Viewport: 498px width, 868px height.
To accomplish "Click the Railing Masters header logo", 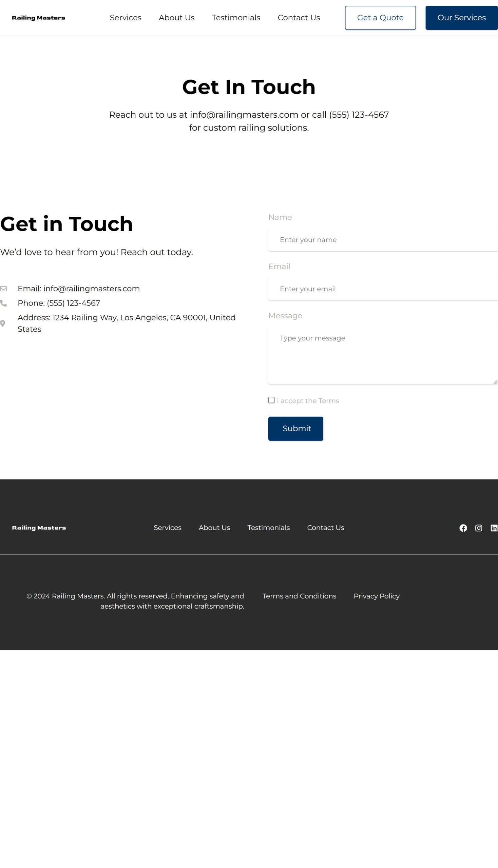I will coord(38,18).
